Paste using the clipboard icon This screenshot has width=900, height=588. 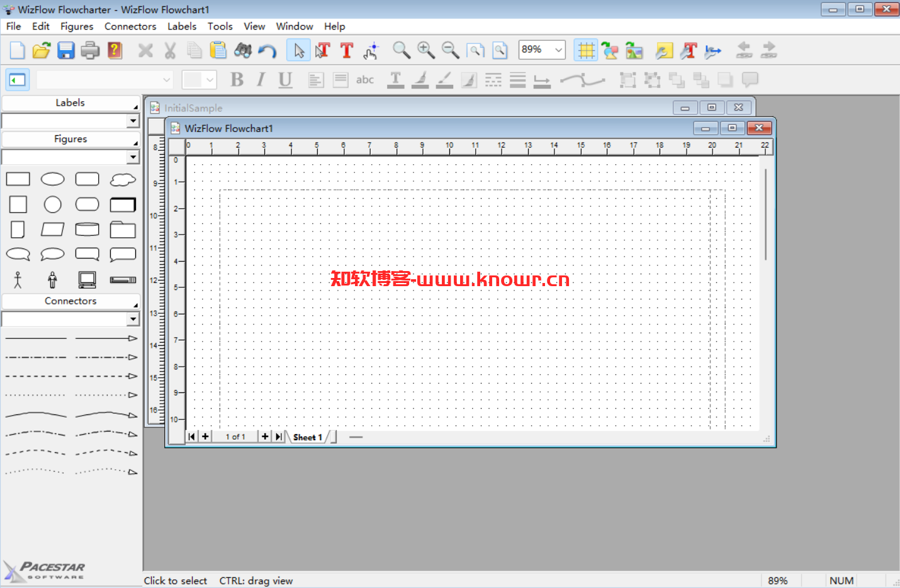pyautogui.click(x=218, y=50)
